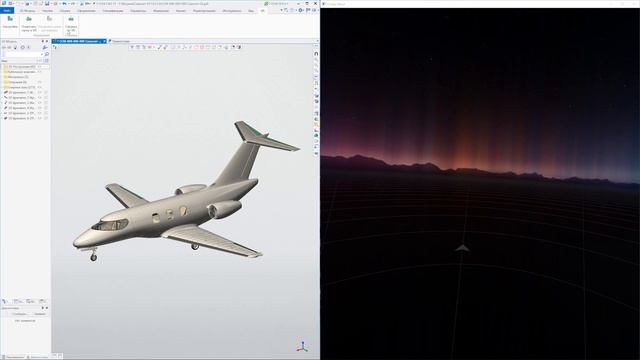
Task: Open the Анализ ribbon tab
Action: 181,11
